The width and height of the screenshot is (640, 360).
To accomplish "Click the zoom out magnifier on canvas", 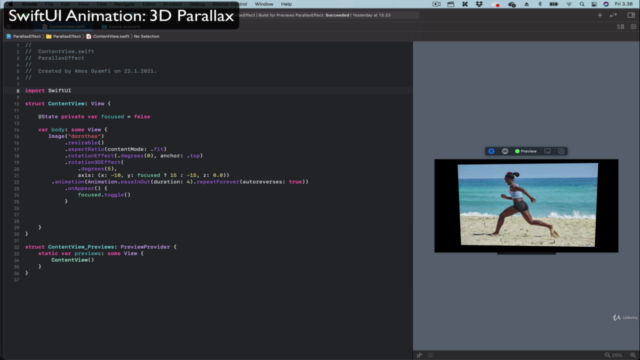I will (x=607, y=355).
